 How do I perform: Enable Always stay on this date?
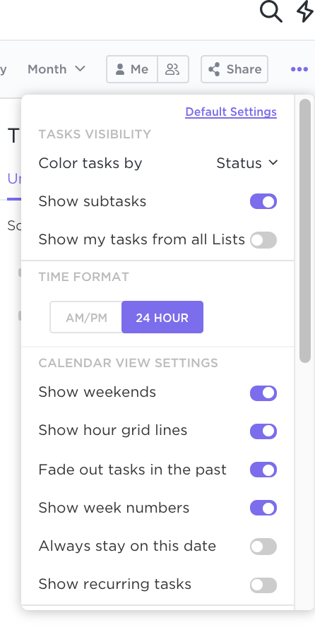point(263,547)
